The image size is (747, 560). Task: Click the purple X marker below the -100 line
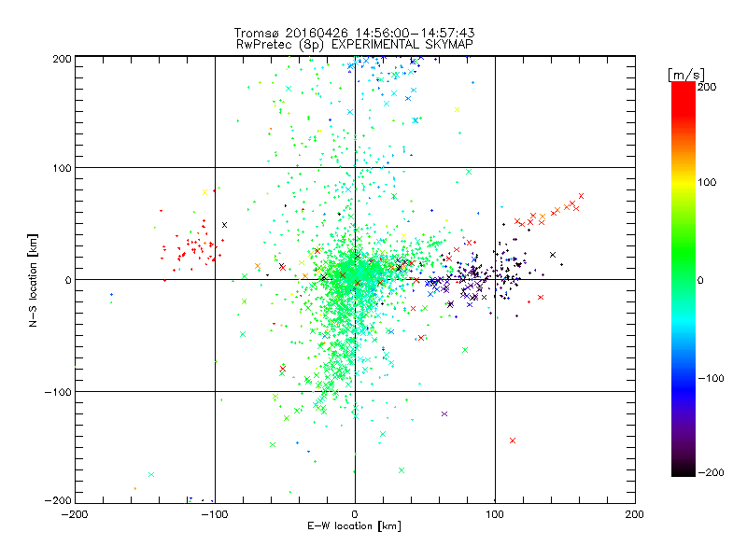444,413
